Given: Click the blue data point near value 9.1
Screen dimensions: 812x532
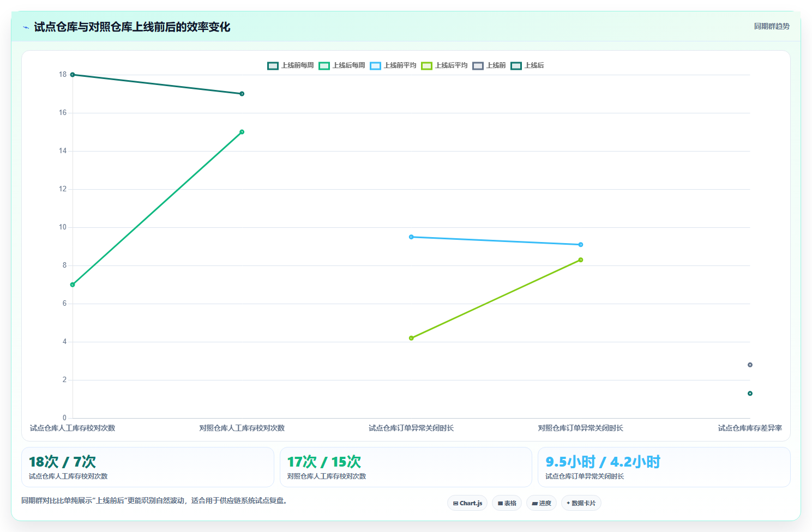Looking at the screenshot, I should (x=581, y=245).
